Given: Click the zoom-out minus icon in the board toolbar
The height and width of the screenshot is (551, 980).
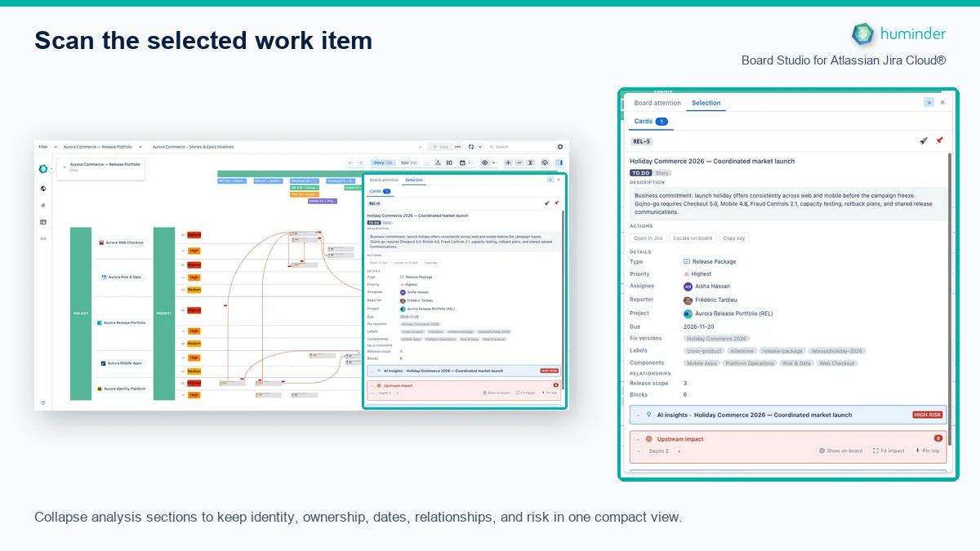Looking at the screenshot, I should click(519, 162).
